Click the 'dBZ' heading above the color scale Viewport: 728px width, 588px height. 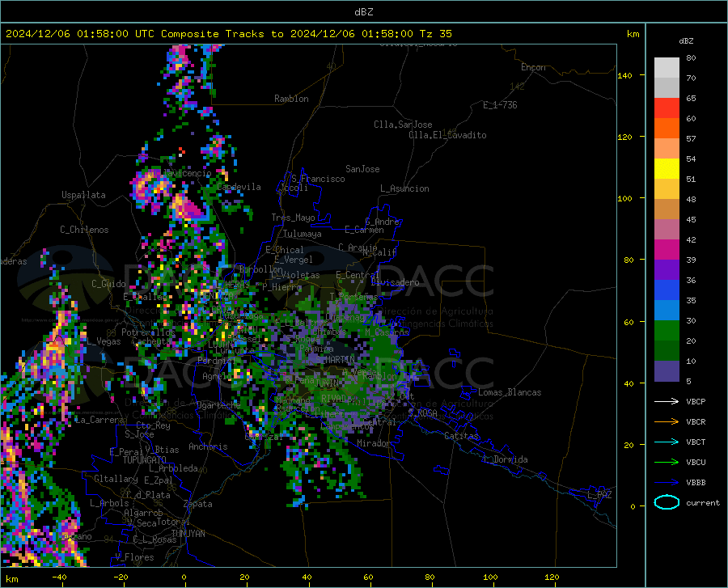tap(686, 40)
